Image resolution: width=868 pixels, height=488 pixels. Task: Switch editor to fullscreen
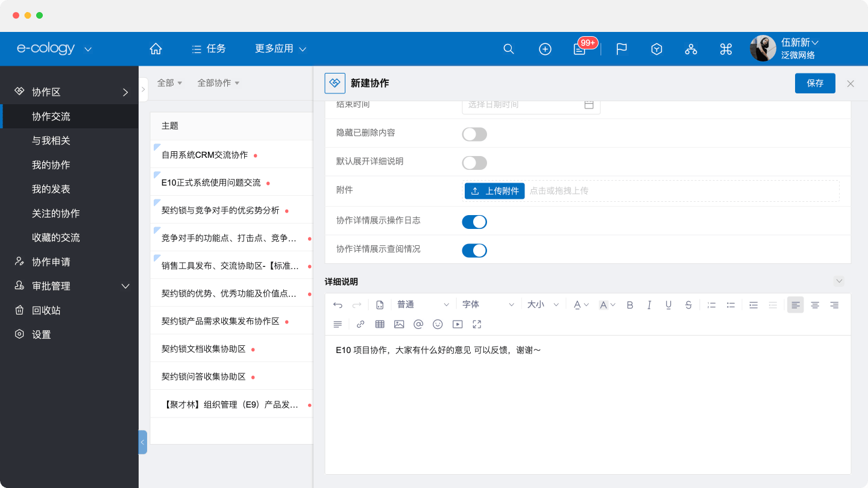click(477, 324)
